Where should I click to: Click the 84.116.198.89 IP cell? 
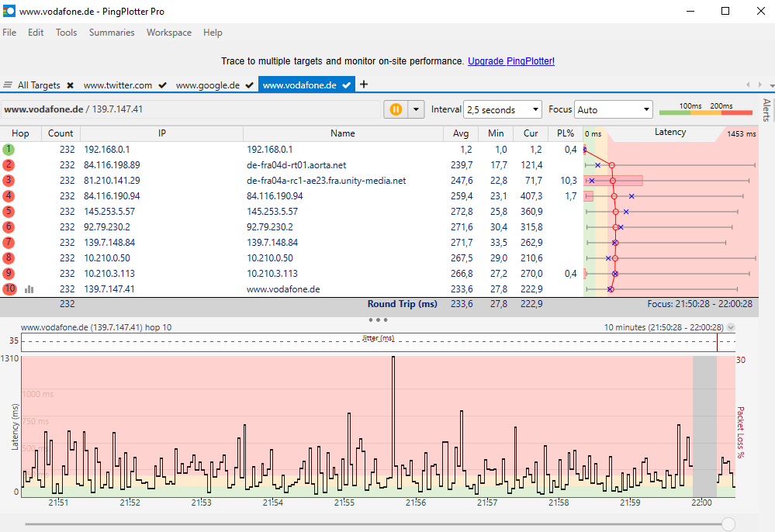[x=112, y=165]
